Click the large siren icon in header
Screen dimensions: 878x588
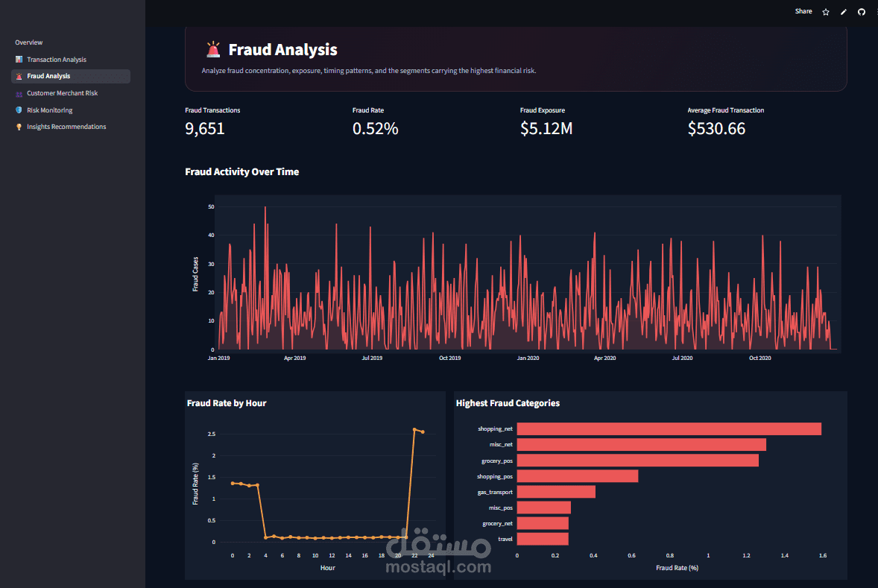tap(212, 50)
